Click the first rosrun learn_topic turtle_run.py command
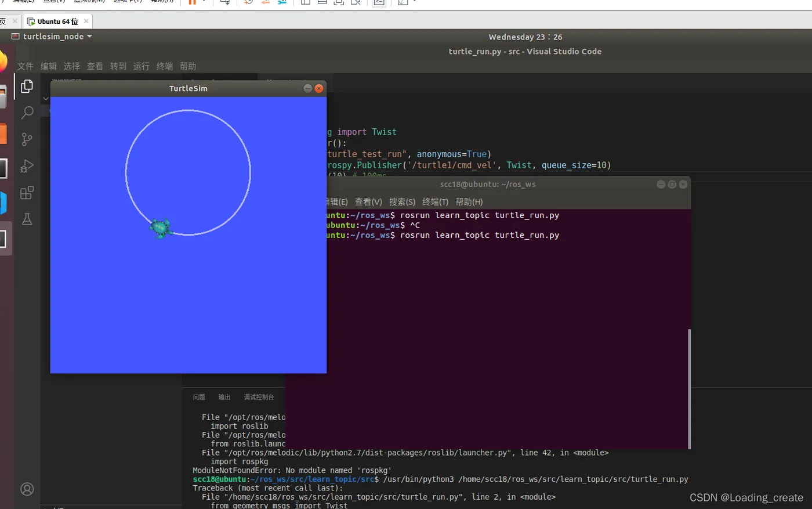Image resolution: width=812 pixels, height=509 pixels. pos(479,215)
